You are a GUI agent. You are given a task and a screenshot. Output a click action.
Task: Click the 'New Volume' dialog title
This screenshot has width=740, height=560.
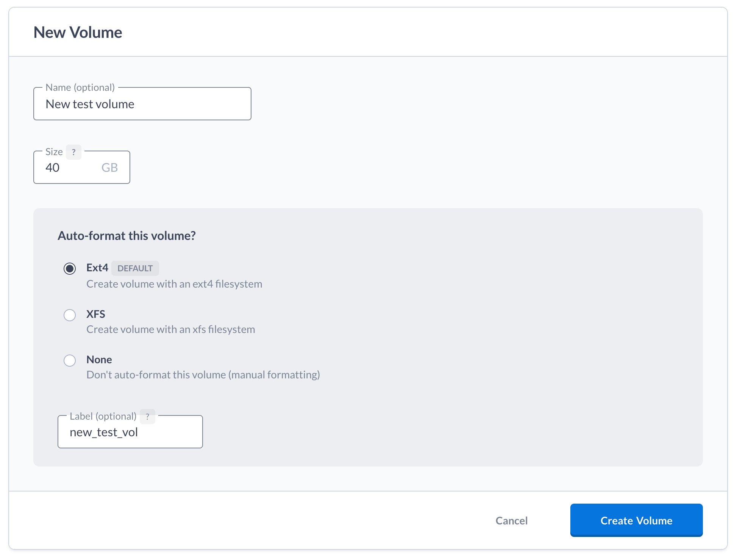(x=78, y=33)
